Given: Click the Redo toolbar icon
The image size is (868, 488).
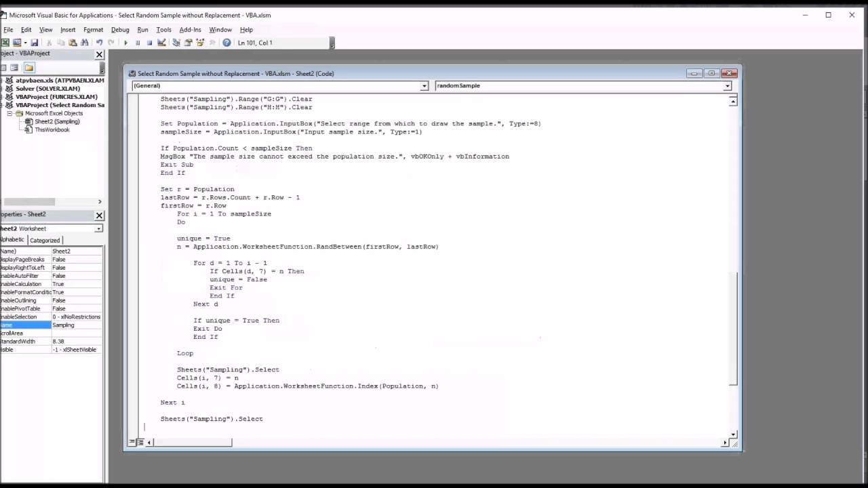Looking at the screenshot, I should coord(111,43).
